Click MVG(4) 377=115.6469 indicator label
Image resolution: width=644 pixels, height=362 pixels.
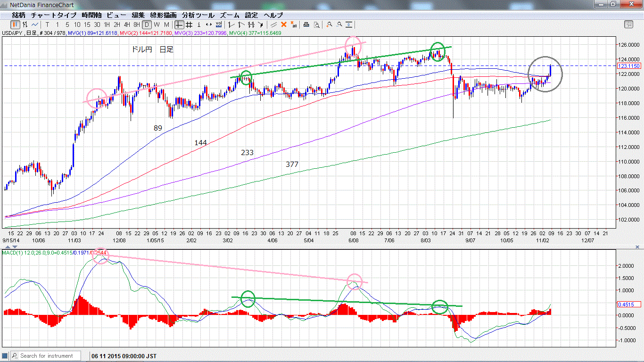(x=255, y=33)
